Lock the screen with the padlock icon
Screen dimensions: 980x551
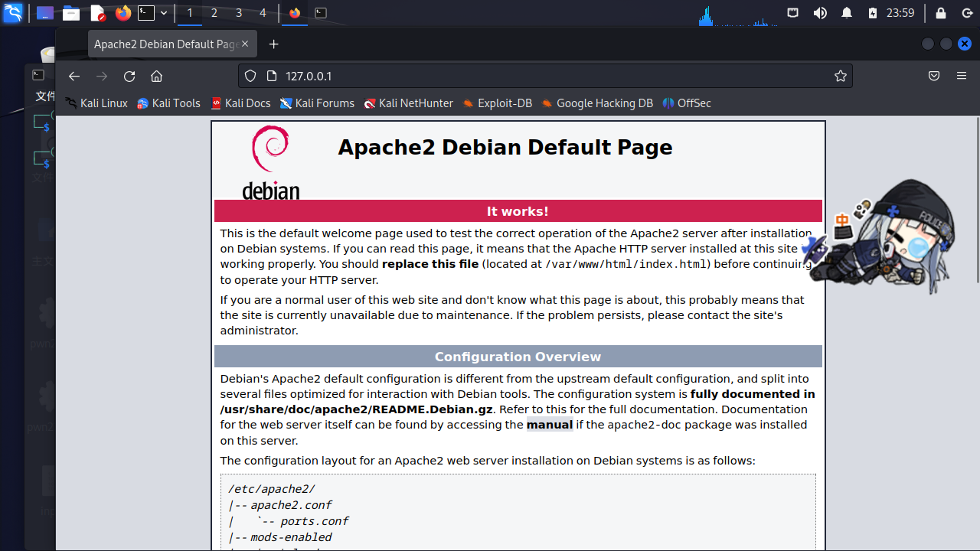(x=941, y=13)
